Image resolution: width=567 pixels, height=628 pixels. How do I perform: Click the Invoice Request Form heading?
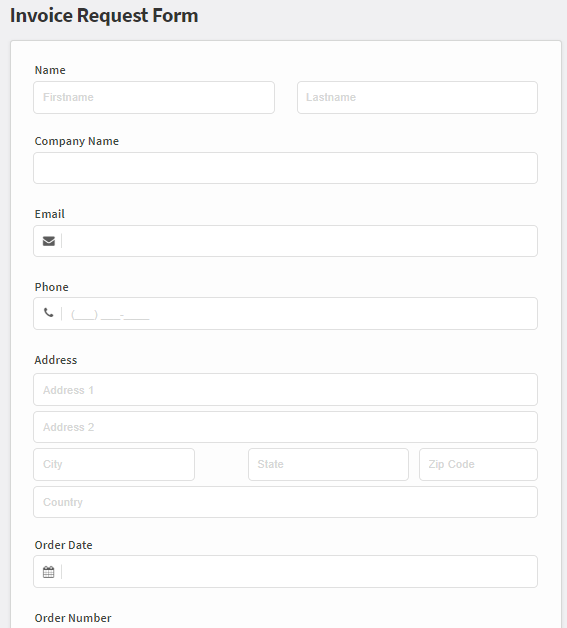point(104,16)
